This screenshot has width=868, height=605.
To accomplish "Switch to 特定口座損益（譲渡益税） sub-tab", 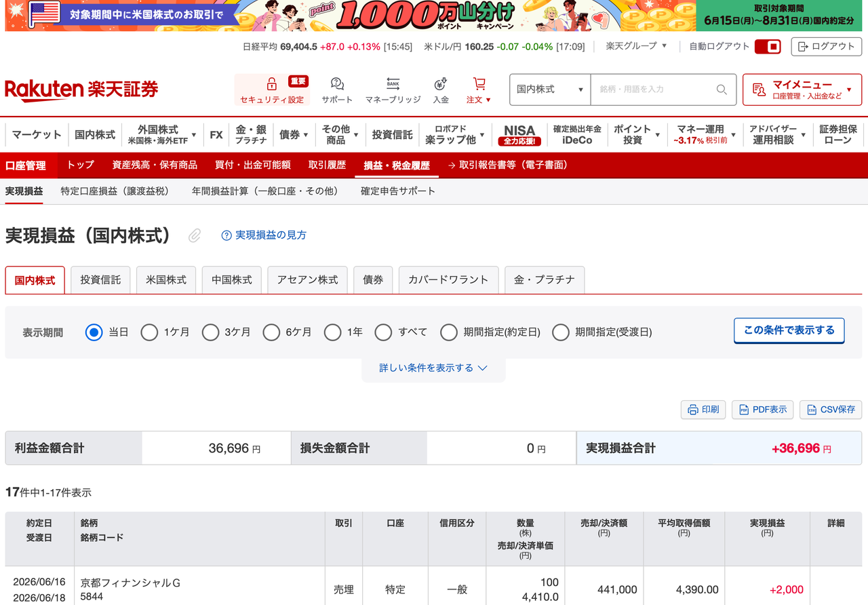I will click(115, 191).
